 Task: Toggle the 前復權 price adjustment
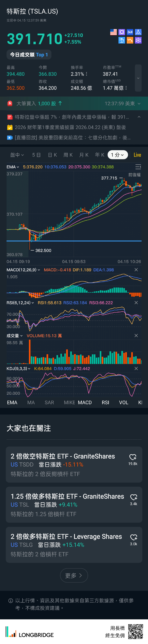(134, 175)
